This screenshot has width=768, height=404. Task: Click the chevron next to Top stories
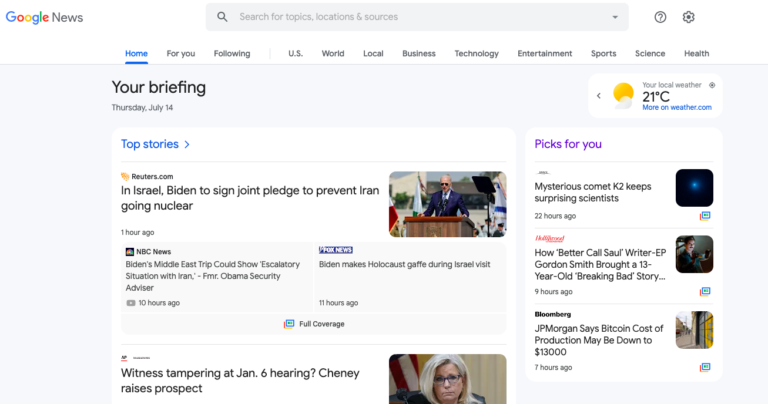pos(187,144)
